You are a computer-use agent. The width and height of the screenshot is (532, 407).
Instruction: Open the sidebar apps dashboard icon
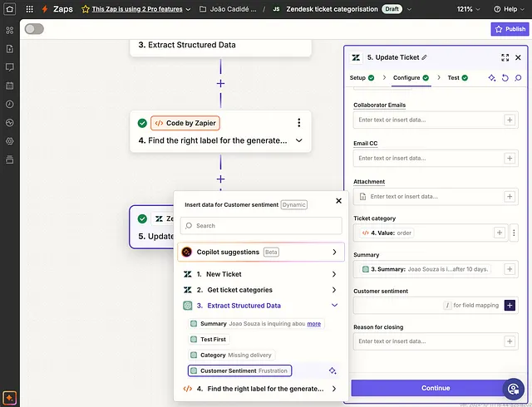9,30
